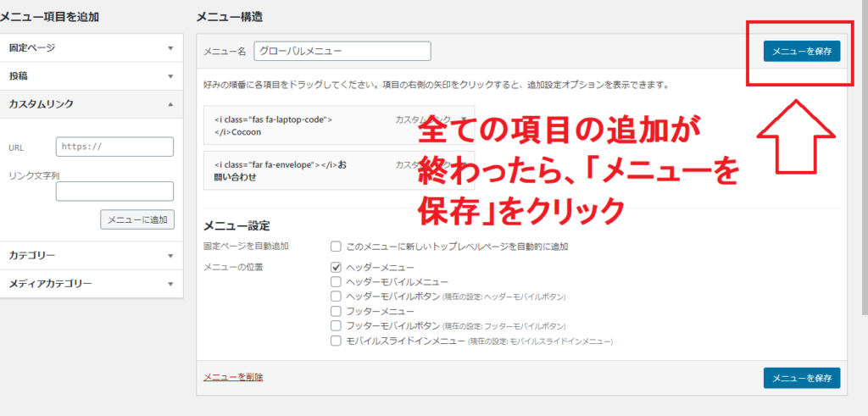868x416 pixels.
Task: Expand the メディアカテゴリー accordion section
Action: click(x=92, y=284)
